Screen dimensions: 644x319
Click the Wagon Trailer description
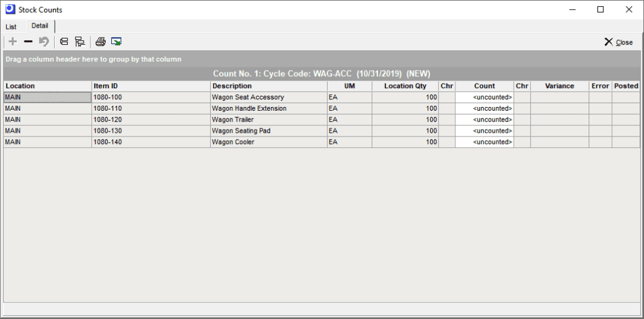pyautogui.click(x=269, y=120)
